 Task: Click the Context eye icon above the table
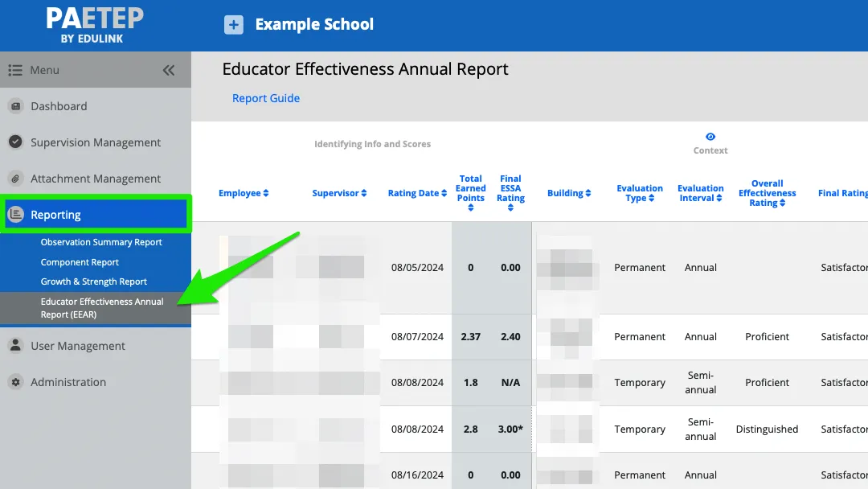[710, 137]
